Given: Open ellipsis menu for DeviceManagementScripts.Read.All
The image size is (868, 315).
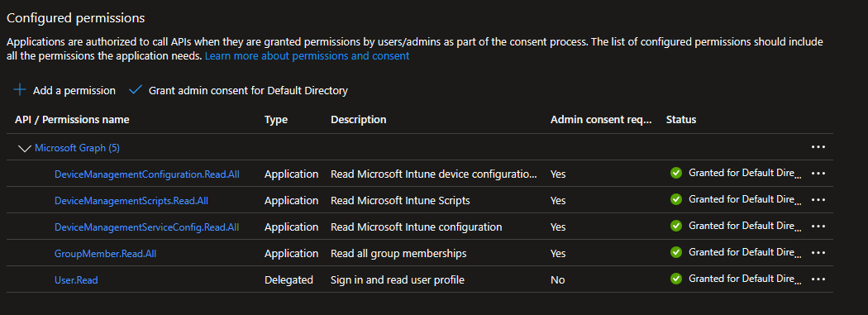Looking at the screenshot, I should 818,200.
